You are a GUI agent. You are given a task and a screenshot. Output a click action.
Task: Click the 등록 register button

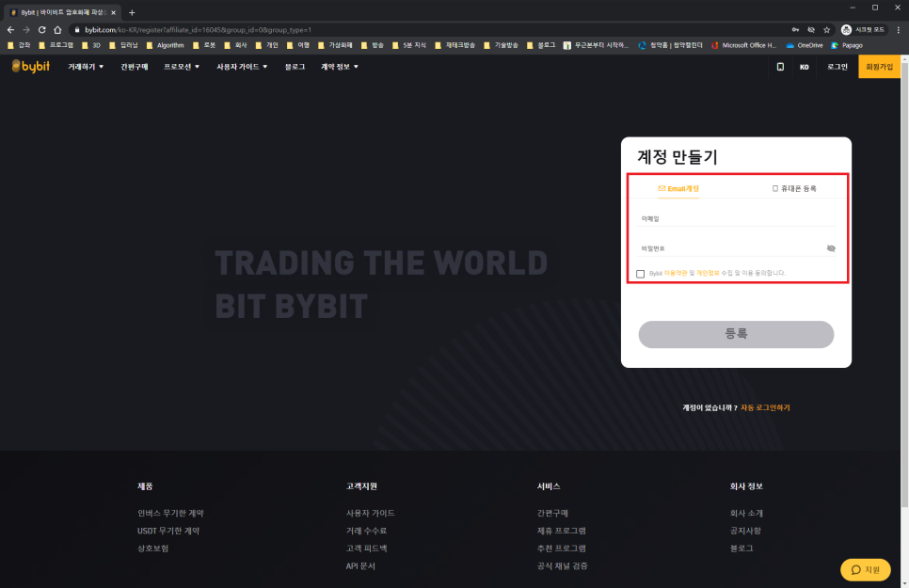point(736,334)
